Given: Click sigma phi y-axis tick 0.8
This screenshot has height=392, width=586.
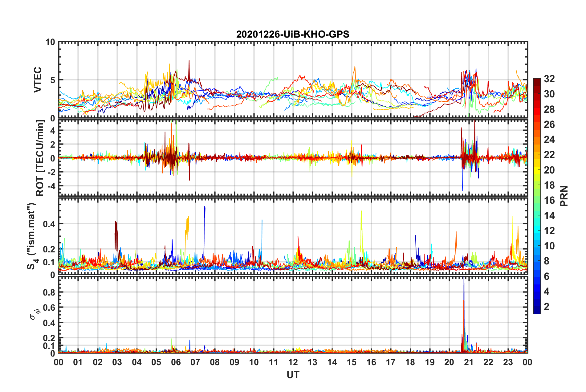Looking at the screenshot, I should tap(49, 292).
